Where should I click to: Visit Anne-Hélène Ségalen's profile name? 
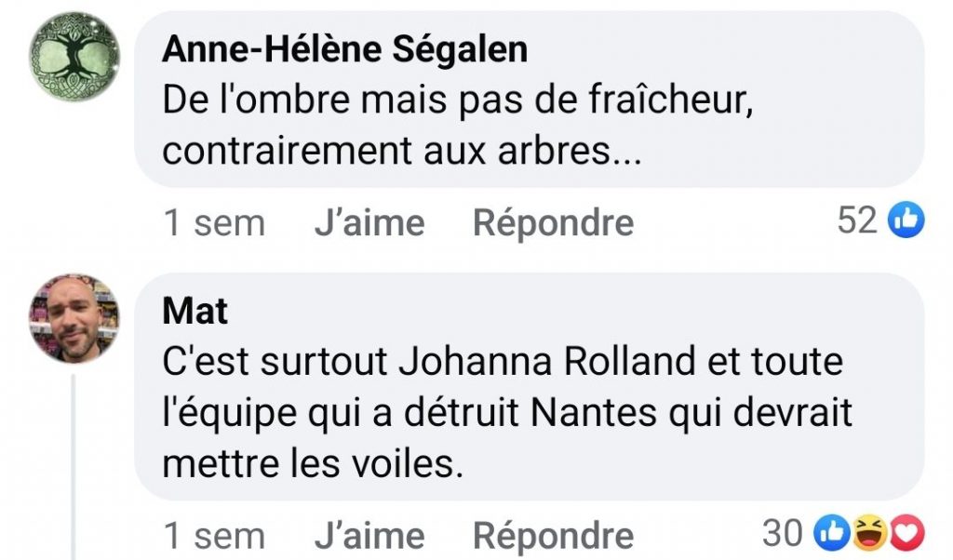point(344,49)
